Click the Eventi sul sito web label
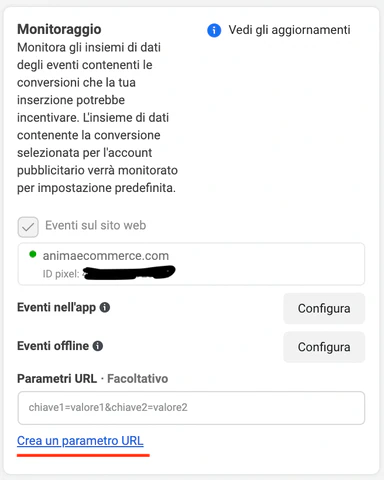The image size is (384, 480). tap(96, 225)
